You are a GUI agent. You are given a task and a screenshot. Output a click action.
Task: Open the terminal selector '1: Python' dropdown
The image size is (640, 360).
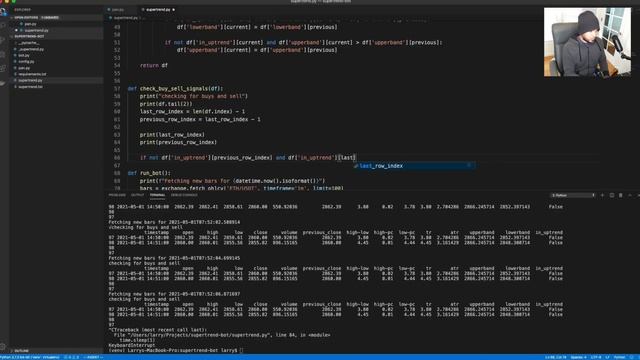[573, 195]
